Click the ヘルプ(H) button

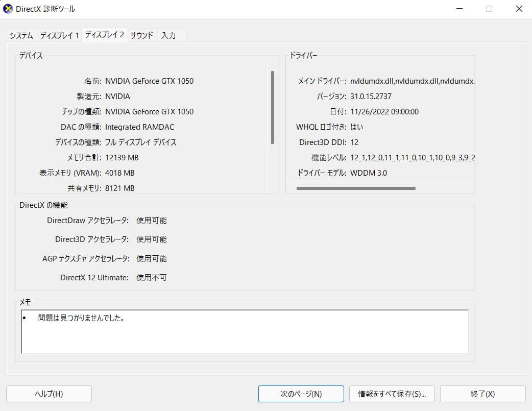pos(49,394)
